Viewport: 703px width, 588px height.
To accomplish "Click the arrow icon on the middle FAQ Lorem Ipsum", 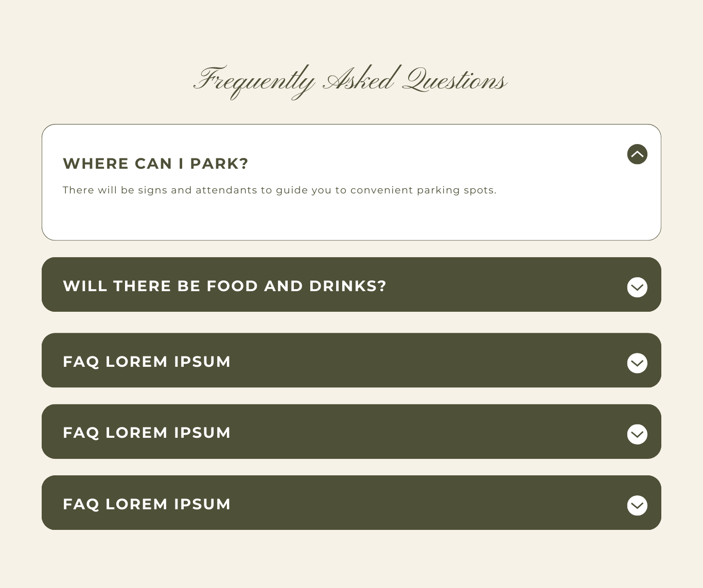I will (637, 434).
